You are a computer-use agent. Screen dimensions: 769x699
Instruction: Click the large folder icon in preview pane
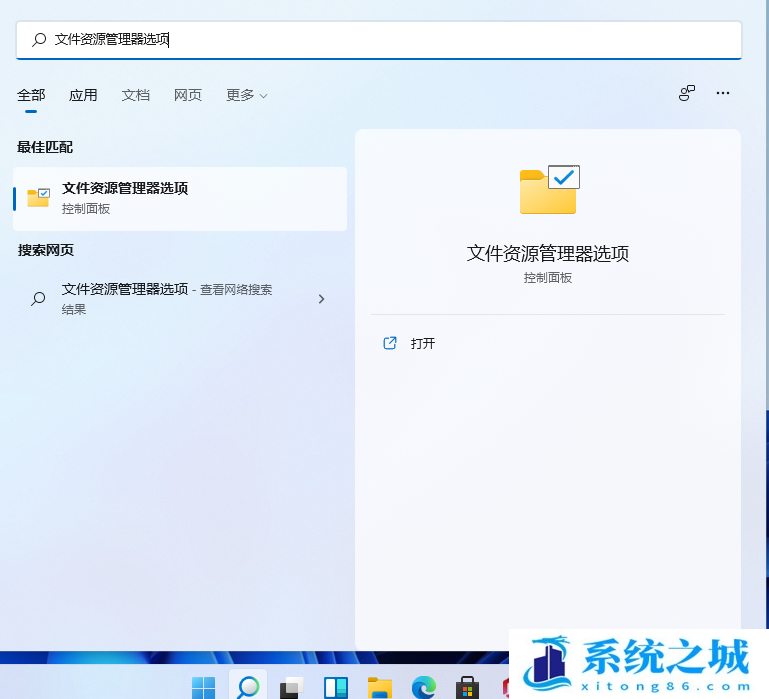click(x=549, y=190)
